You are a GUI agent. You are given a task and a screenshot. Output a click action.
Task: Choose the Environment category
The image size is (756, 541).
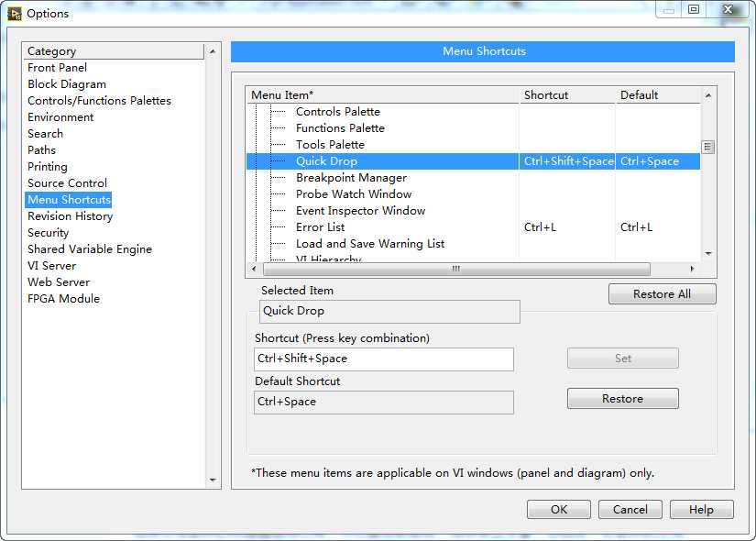pyautogui.click(x=60, y=117)
